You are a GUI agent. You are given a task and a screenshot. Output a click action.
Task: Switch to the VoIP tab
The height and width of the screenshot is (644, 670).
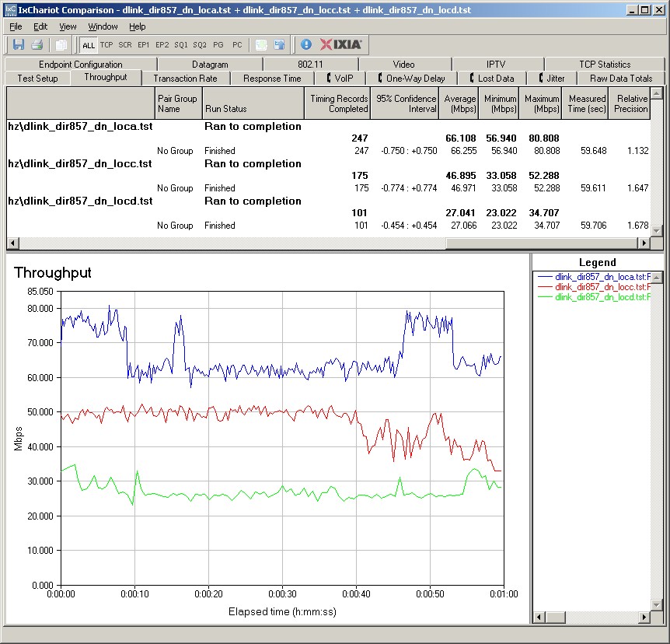tap(340, 79)
